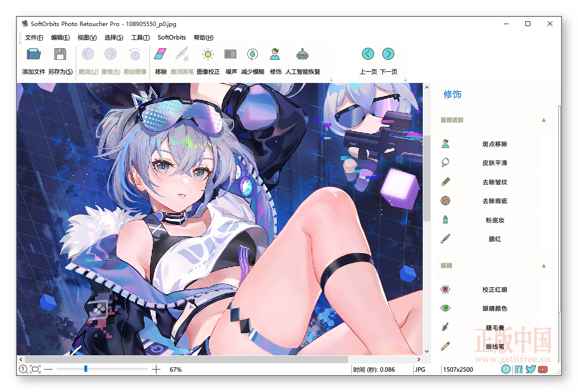Select 粉底妆 (Foundation) tool
Viewport: 578px width, 392px height.
(x=495, y=220)
